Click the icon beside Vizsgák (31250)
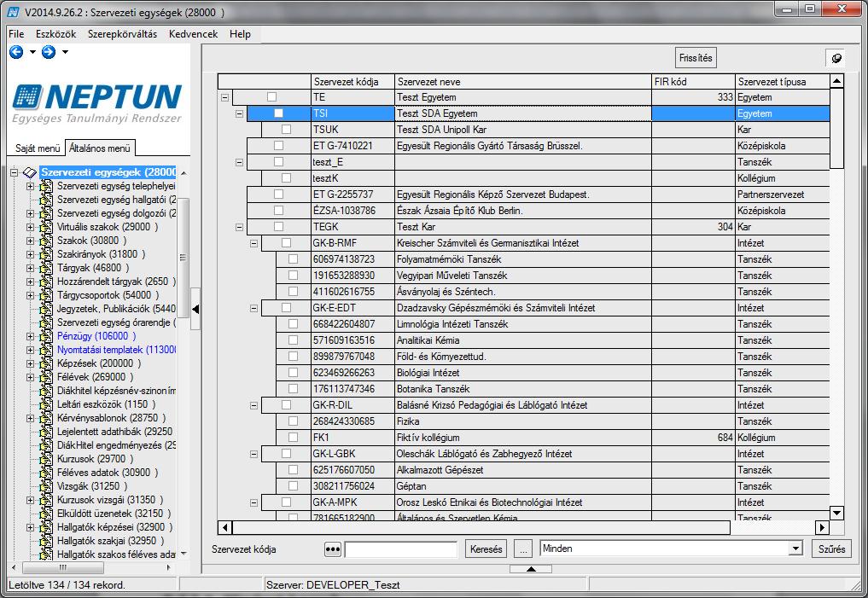 [46, 486]
